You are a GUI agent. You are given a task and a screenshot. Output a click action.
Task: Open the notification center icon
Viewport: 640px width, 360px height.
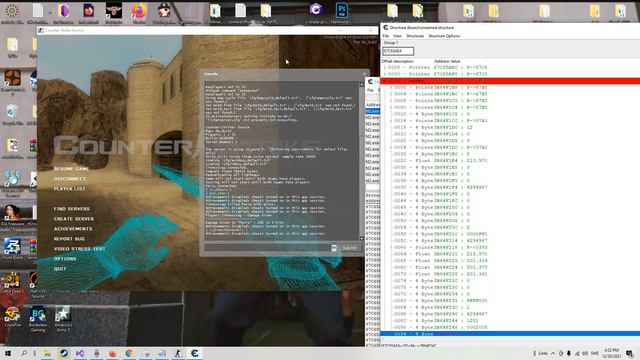point(630,353)
